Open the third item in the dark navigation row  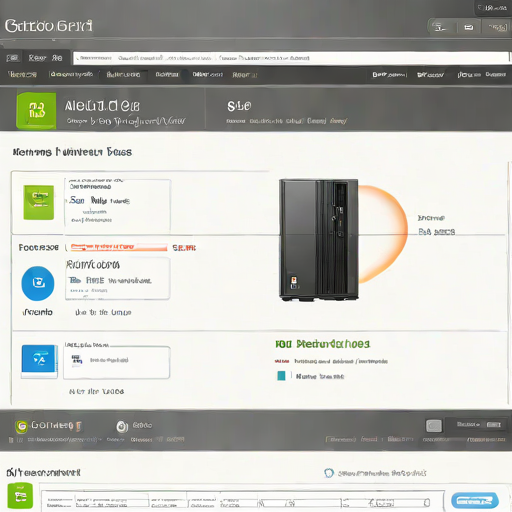123,74
